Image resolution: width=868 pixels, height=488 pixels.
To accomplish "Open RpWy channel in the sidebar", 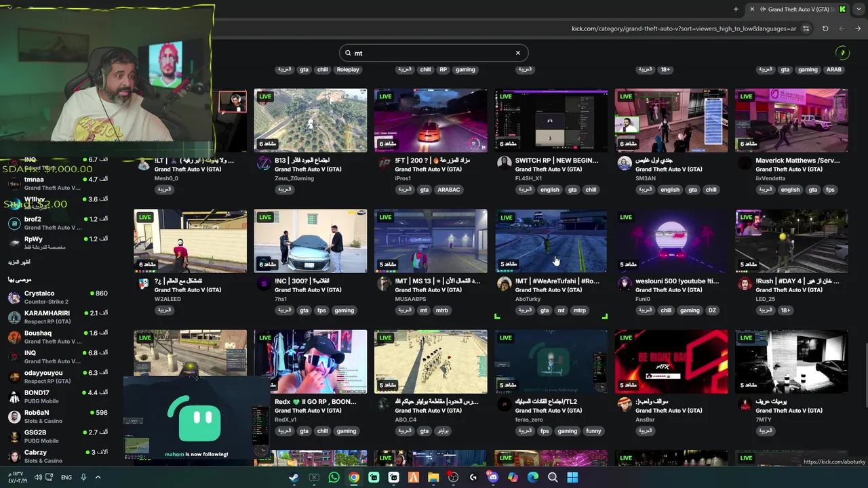I will (58, 243).
